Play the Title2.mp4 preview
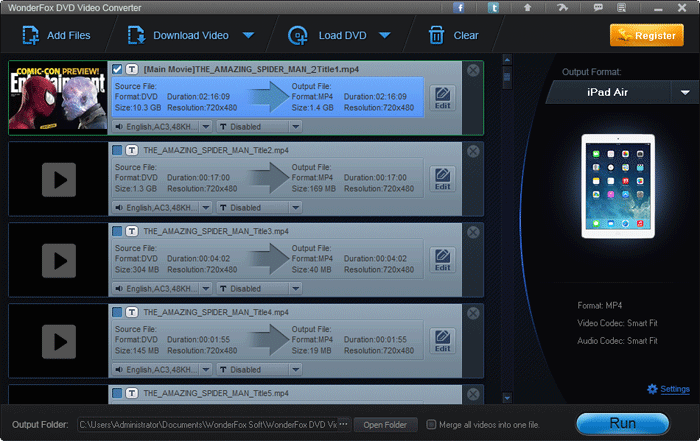 (x=59, y=179)
